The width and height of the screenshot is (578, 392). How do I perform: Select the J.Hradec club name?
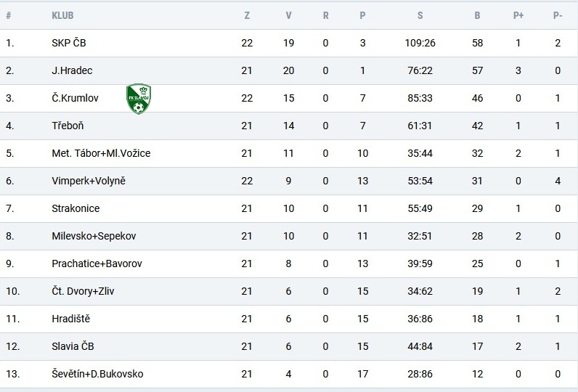point(72,70)
